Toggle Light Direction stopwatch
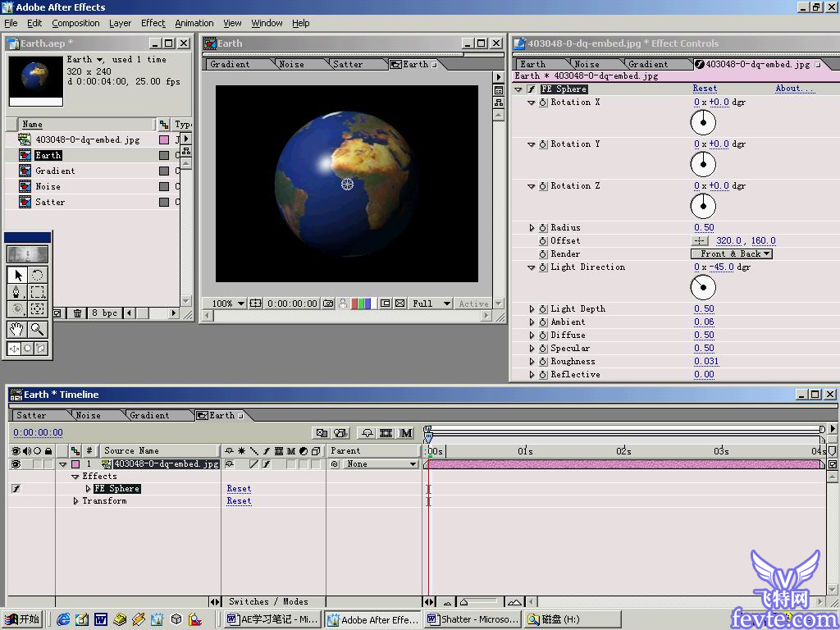The image size is (840, 630). tap(543, 267)
